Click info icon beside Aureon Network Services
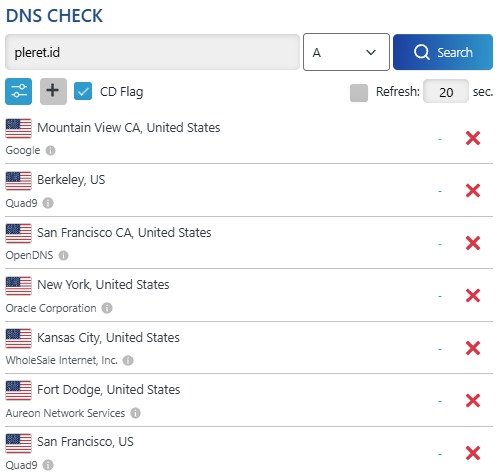 pos(135,413)
